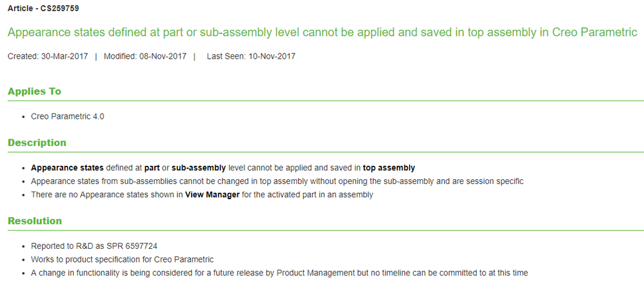Click the Last Seen: 10-Nov-2017 date

[251, 56]
